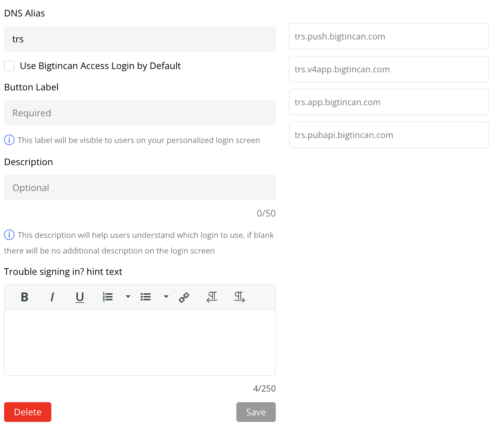Click the Save button
This screenshot has width=504, height=433.
pos(256,412)
